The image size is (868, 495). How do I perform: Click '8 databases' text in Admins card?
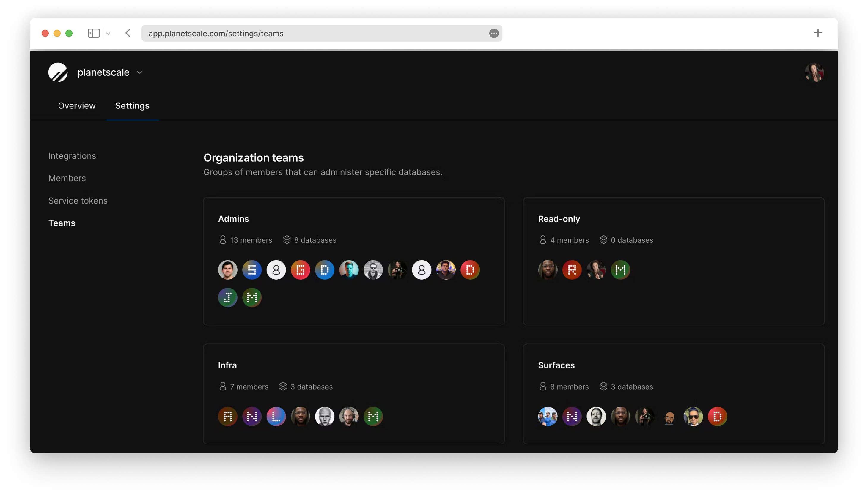click(x=315, y=240)
